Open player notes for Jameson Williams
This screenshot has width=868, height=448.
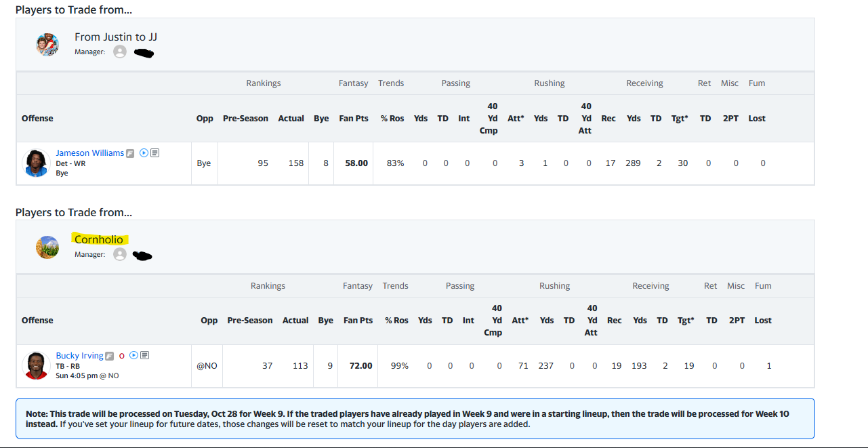(x=154, y=153)
